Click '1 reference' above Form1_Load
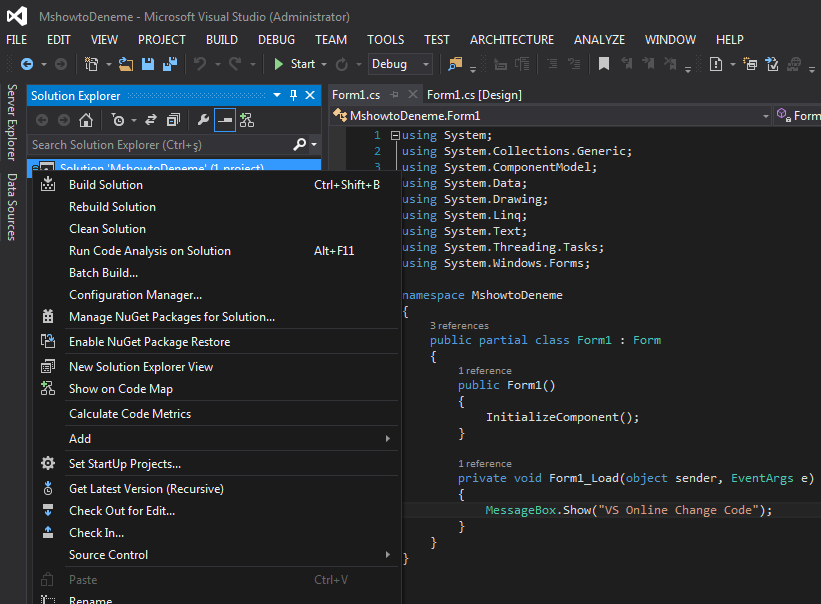The height and width of the screenshot is (604, 821). [x=485, y=464]
